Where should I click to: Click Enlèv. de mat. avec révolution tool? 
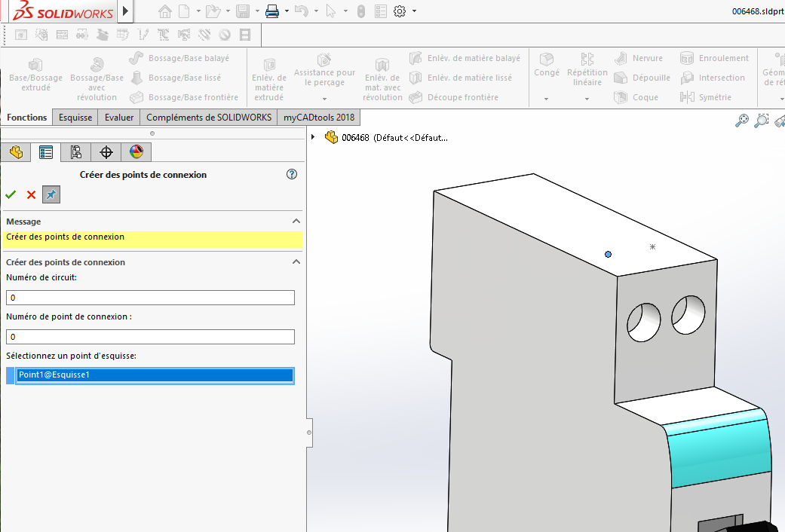(x=382, y=79)
